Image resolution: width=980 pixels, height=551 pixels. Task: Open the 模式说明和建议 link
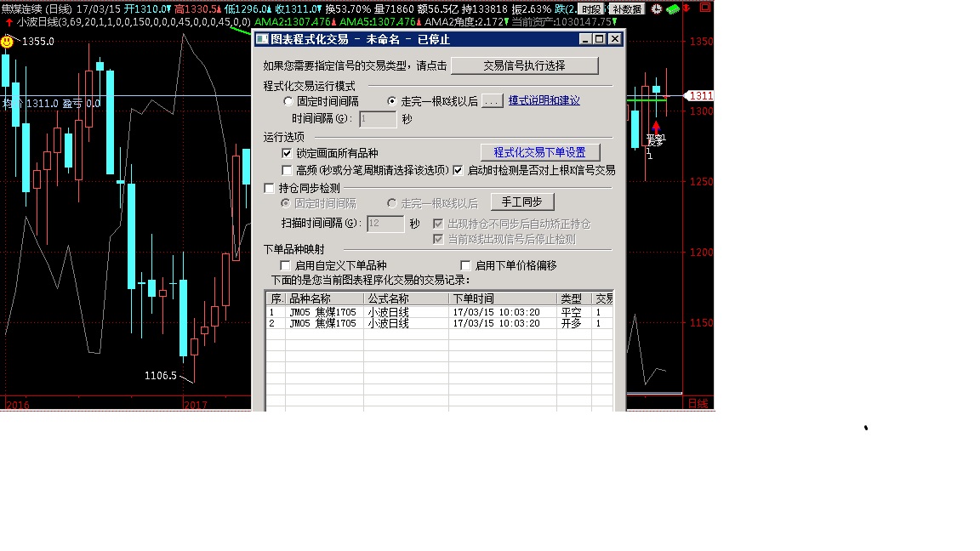[544, 100]
